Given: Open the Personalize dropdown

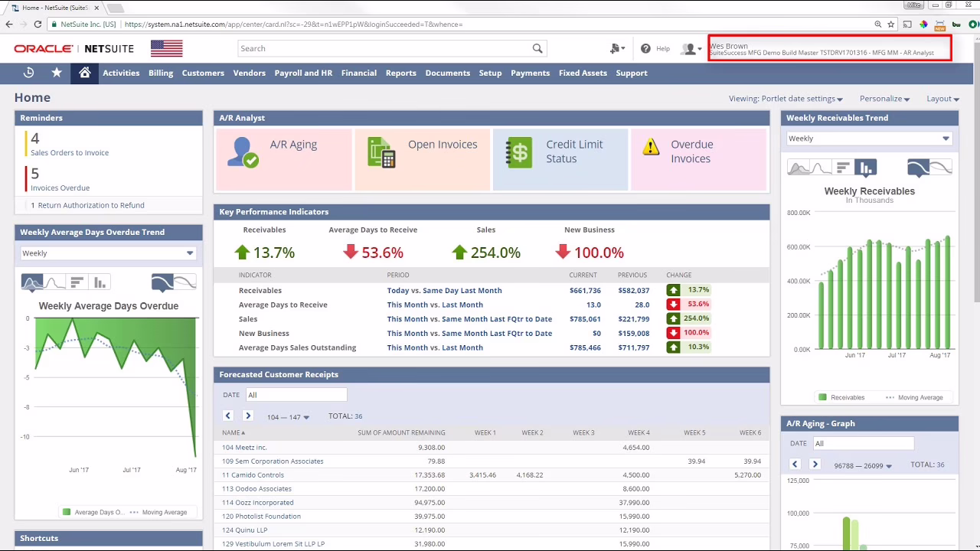Looking at the screenshot, I should click(x=884, y=99).
